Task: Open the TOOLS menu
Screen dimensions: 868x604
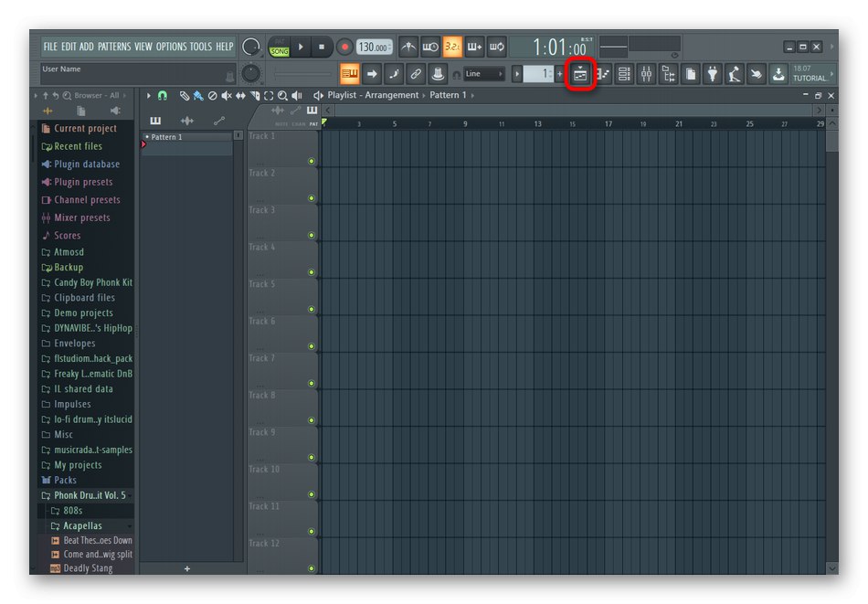Action: [x=200, y=47]
